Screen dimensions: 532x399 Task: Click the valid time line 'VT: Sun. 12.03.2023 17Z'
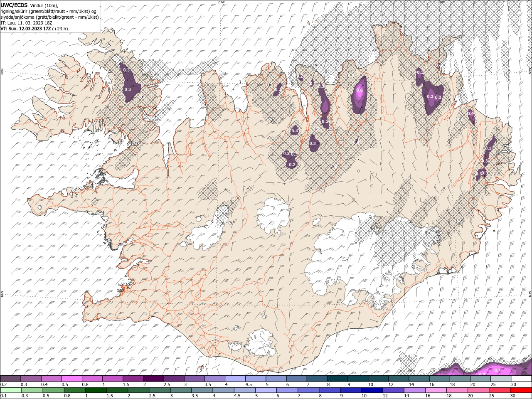(26, 29)
